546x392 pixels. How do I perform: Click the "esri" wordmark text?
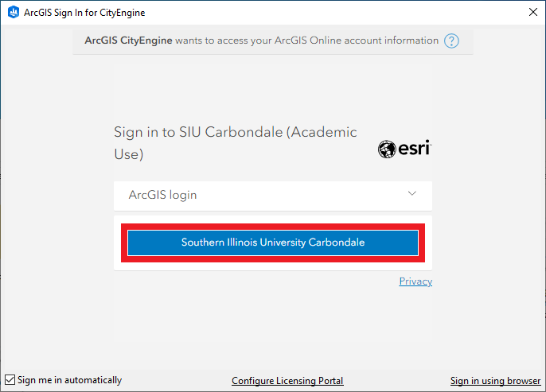point(415,148)
